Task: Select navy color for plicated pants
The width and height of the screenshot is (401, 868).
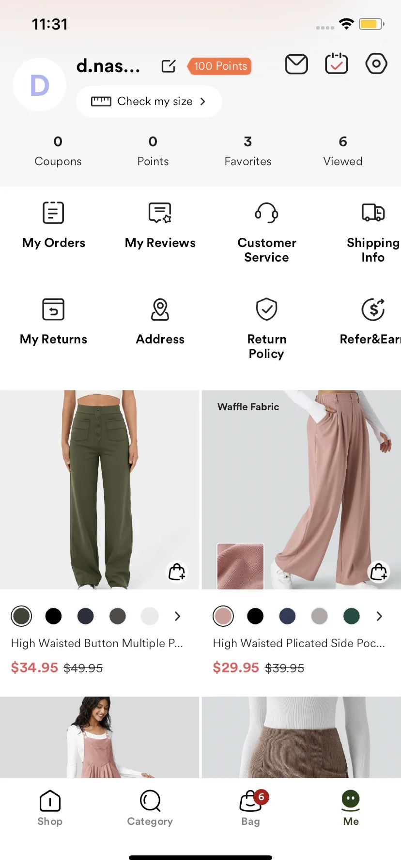Action: coord(287,616)
